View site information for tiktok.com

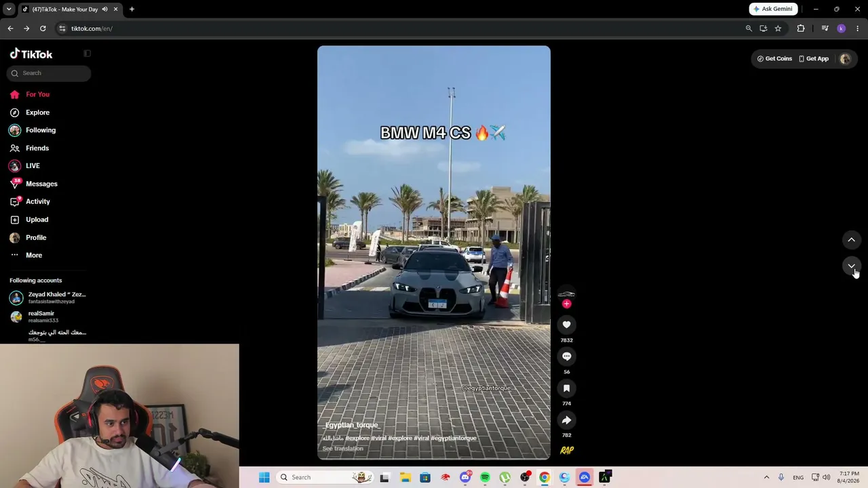[x=62, y=28]
